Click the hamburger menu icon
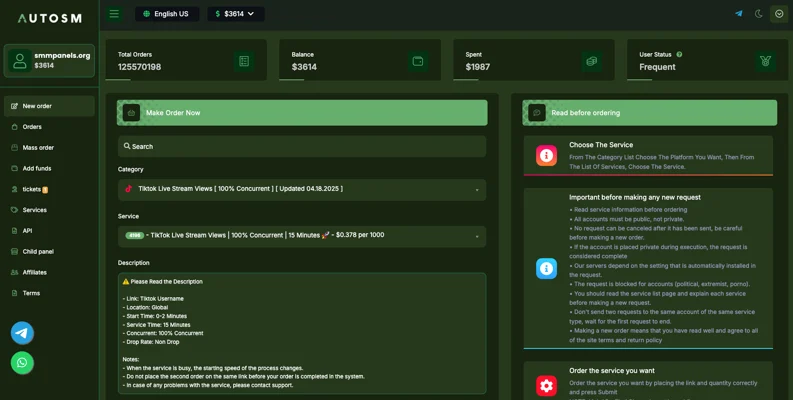 pos(114,14)
